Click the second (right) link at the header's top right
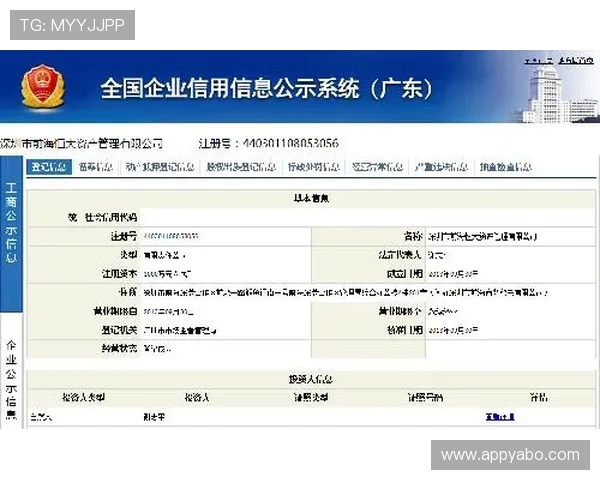Screen dimensions: 600x480 point(576,60)
